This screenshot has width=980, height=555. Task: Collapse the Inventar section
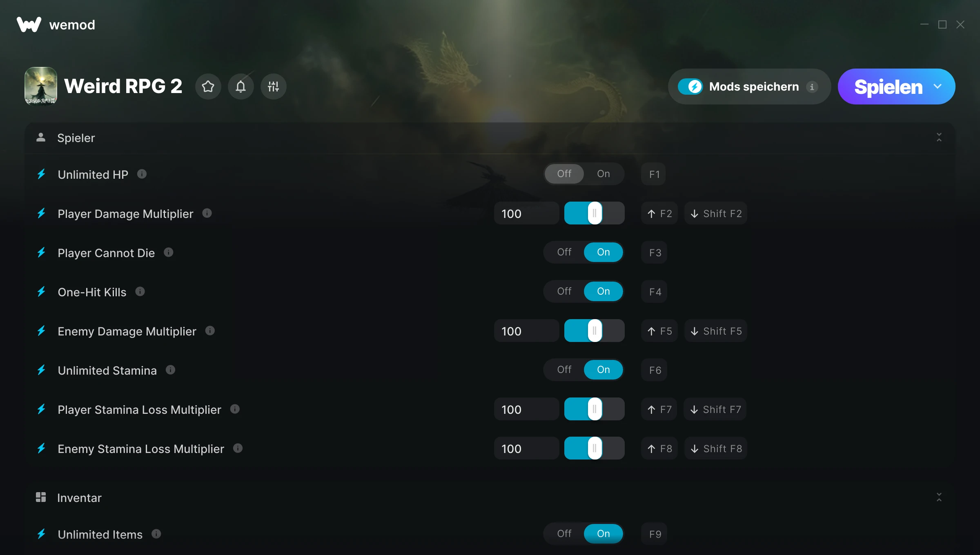939,497
